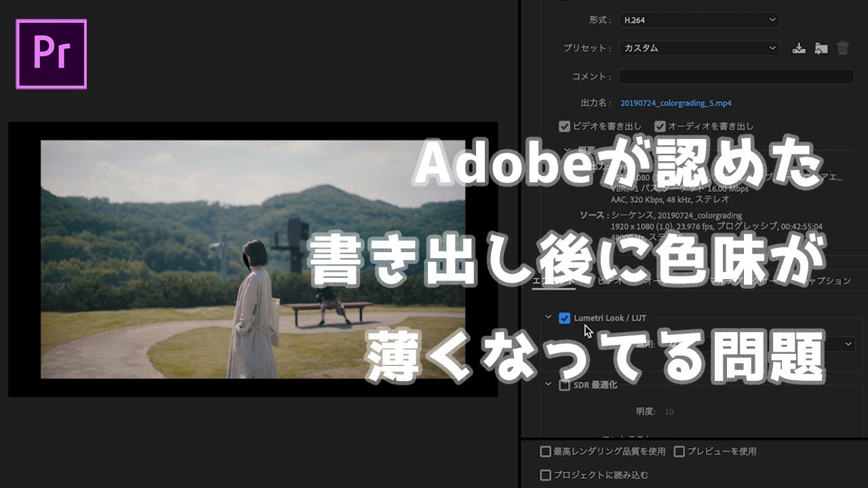Open the プリセット カスタム dropdown

click(x=699, y=48)
